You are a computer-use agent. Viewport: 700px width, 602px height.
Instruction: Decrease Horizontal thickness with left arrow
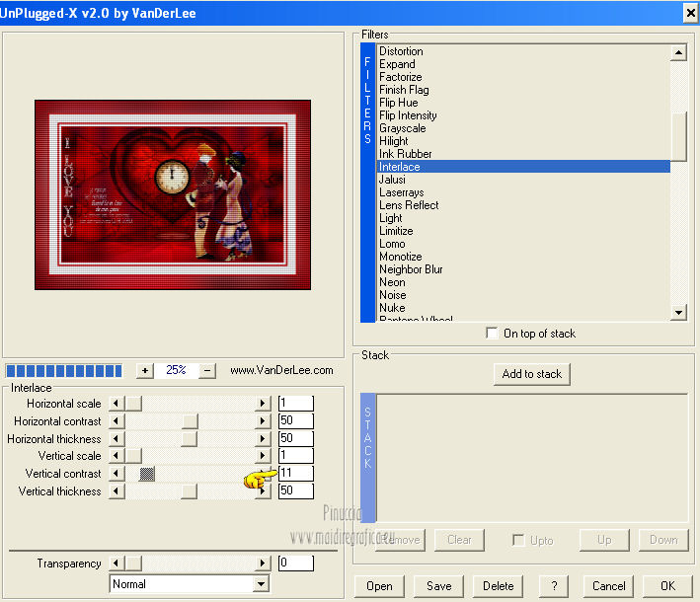pyautogui.click(x=117, y=438)
